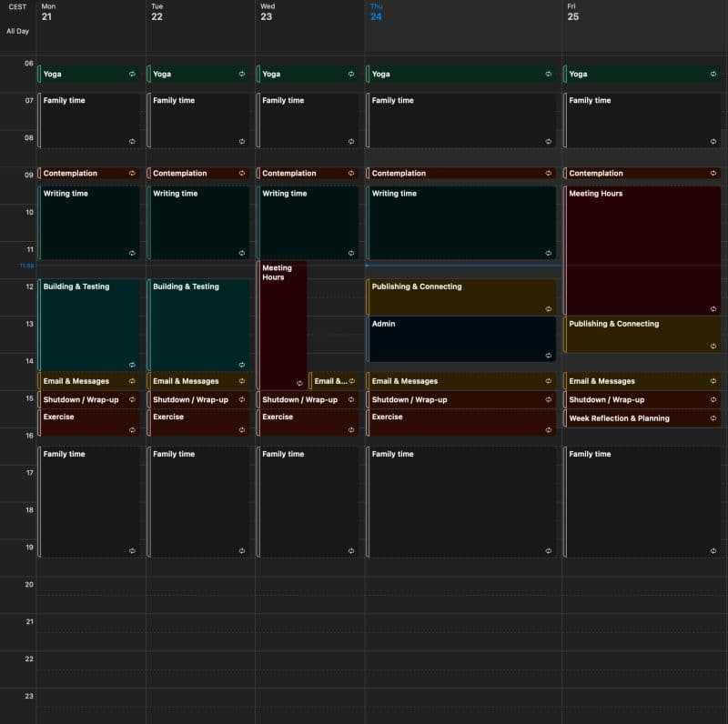Open Tuesday's Exercise event
Image resolution: width=728 pixels, height=724 pixels.
(196, 422)
